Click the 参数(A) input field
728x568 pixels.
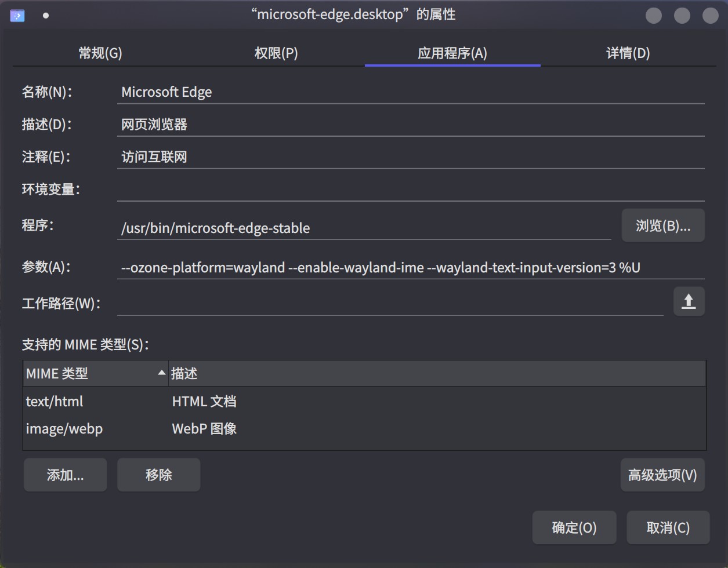(348, 267)
